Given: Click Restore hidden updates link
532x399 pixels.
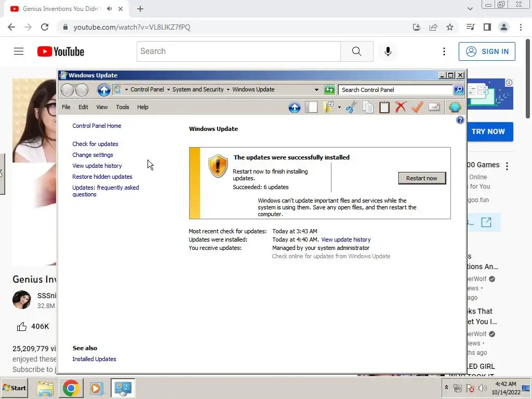Looking at the screenshot, I should coord(102,177).
